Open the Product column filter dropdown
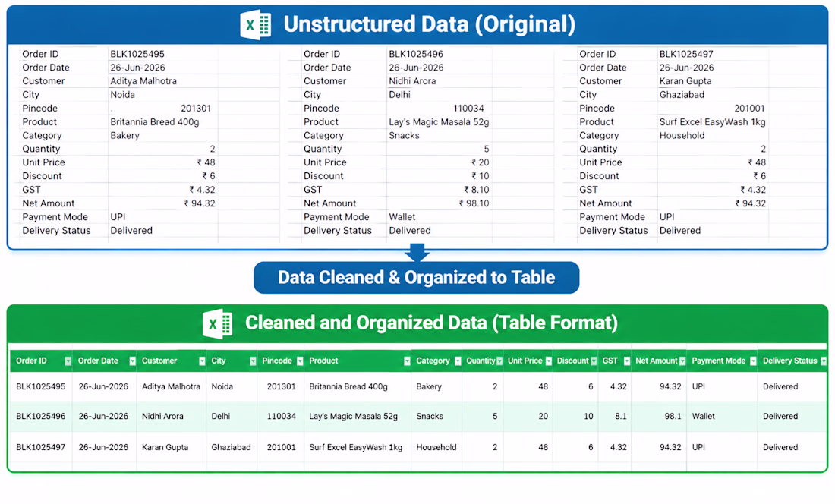The height and width of the screenshot is (504, 835). pyautogui.click(x=407, y=361)
